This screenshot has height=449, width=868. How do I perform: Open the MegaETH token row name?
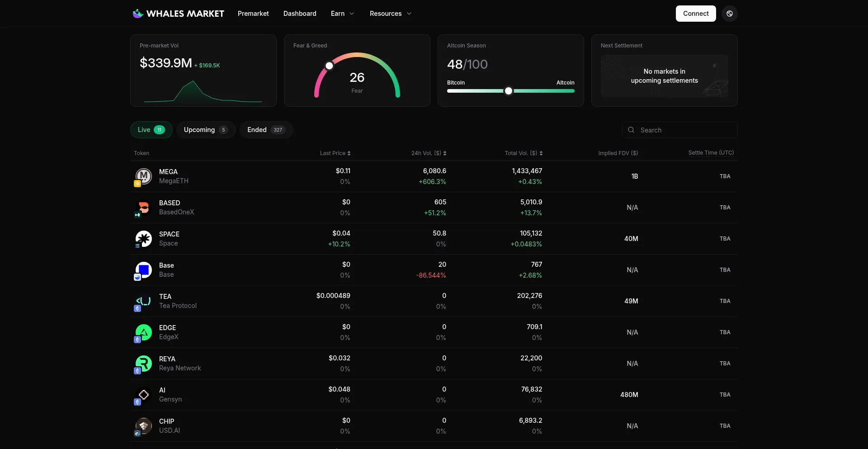coord(174,181)
